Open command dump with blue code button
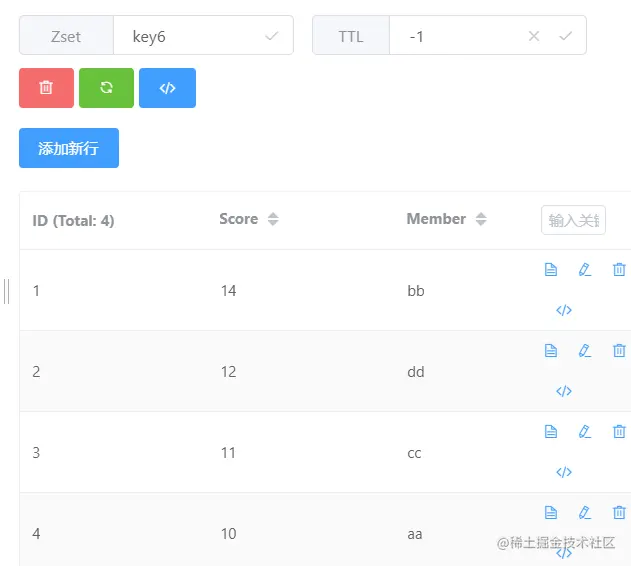631x566 pixels. click(x=167, y=88)
